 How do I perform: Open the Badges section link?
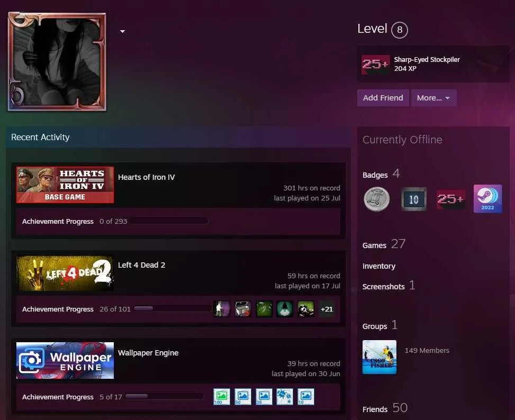[x=375, y=175]
